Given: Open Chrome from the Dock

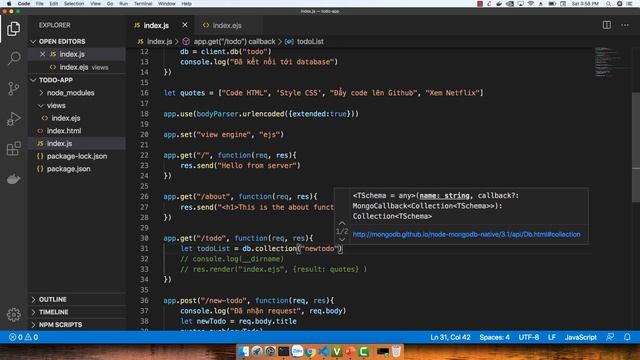Looking at the screenshot, I should [310, 351].
